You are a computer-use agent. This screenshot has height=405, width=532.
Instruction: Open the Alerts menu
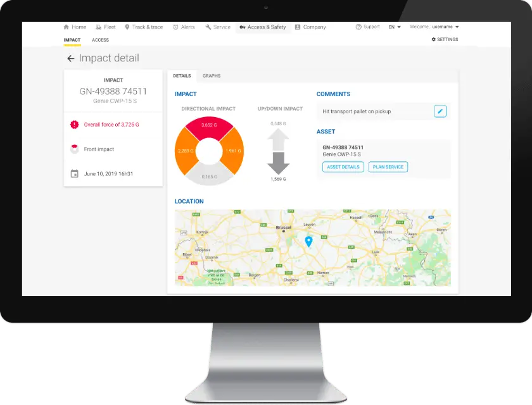click(184, 27)
